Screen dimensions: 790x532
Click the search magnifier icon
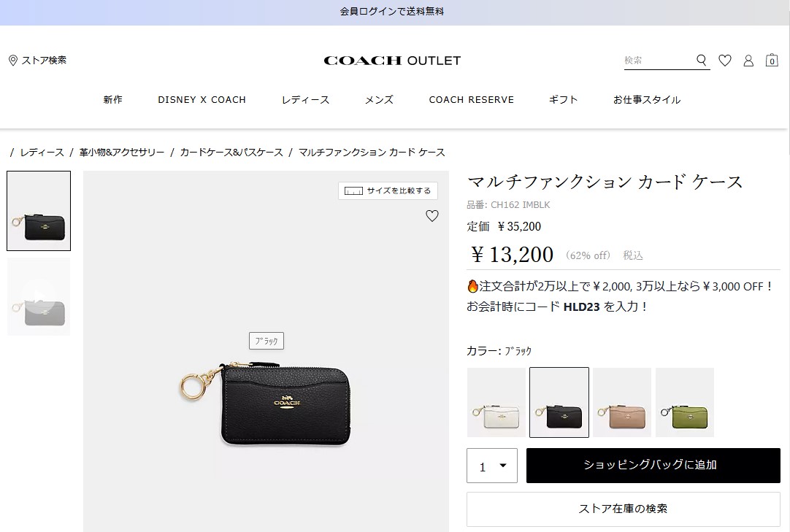pyautogui.click(x=702, y=61)
